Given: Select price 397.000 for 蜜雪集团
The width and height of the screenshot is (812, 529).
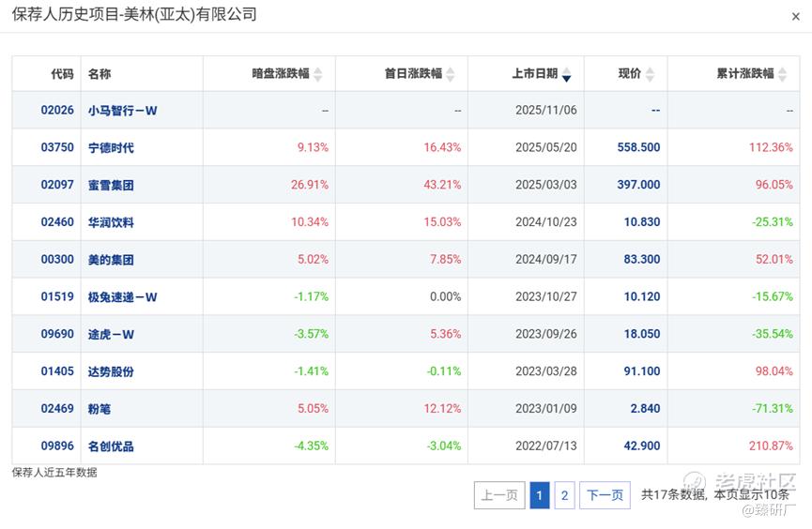Looking at the screenshot, I should click(x=638, y=185).
